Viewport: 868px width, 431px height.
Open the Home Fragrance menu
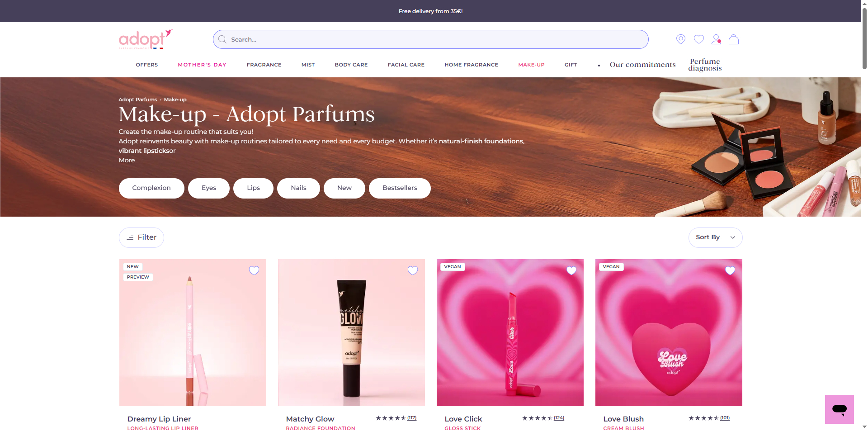pos(471,65)
